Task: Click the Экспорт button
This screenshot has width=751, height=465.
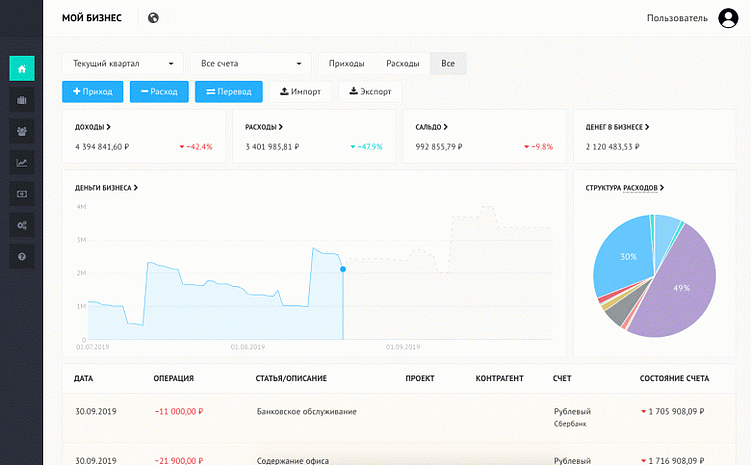Action: coord(370,91)
